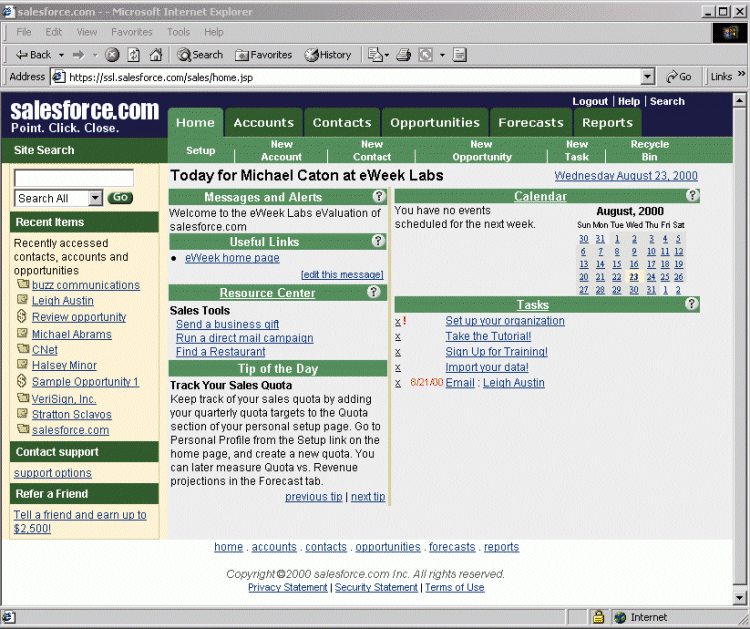Click the Home house icon in toolbar
Screen dimensions: 750x629
[x=156, y=55]
